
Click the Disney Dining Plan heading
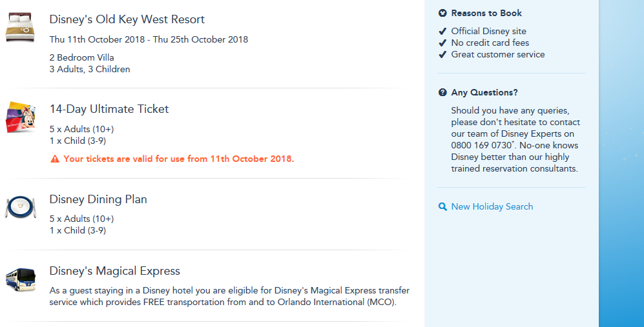98,199
